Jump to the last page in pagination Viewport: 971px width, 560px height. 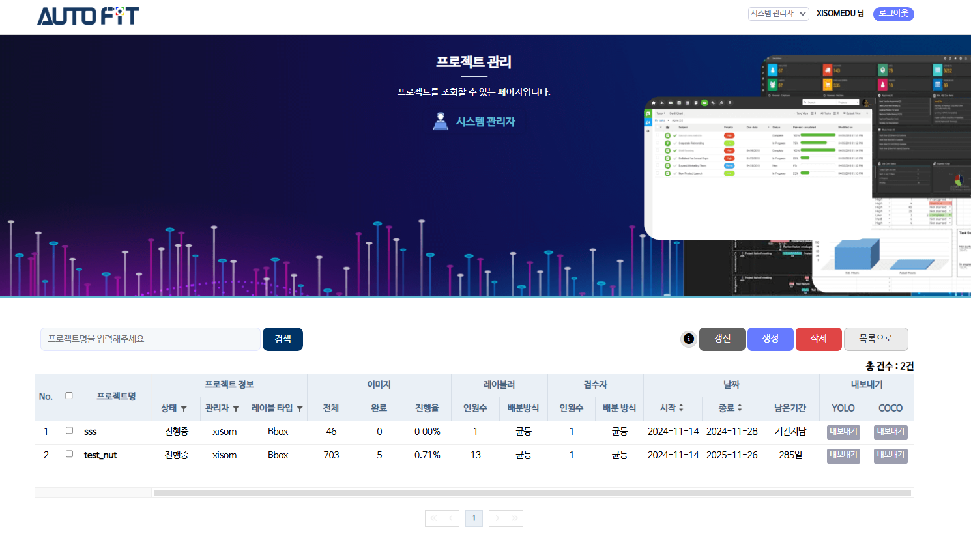point(515,518)
